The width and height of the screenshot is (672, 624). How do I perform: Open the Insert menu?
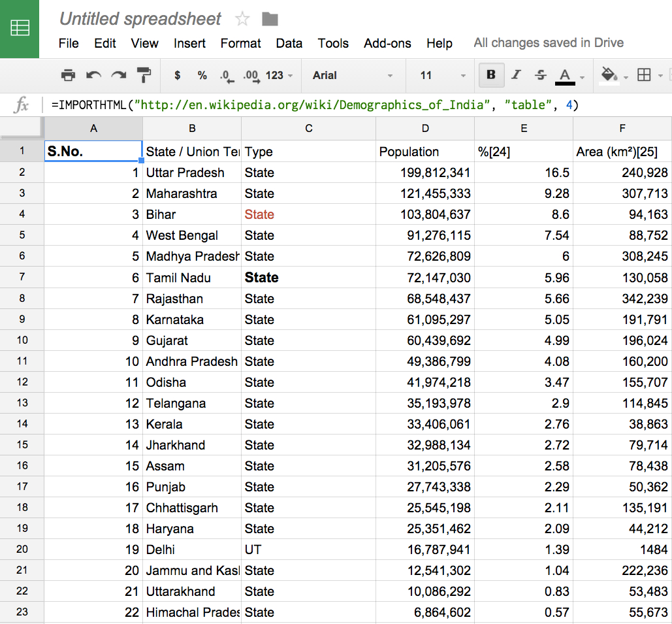tap(189, 43)
